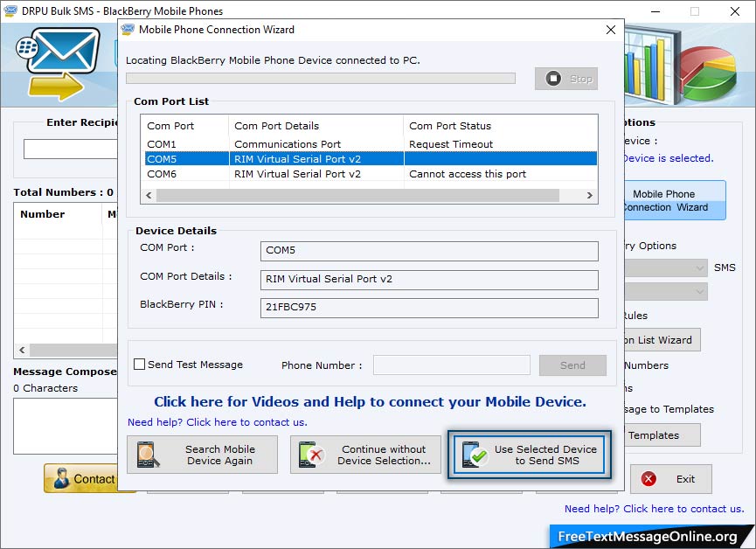756x549 pixels.
Task: Click the Message Composer text area
Action: click(x=66, y=426)
